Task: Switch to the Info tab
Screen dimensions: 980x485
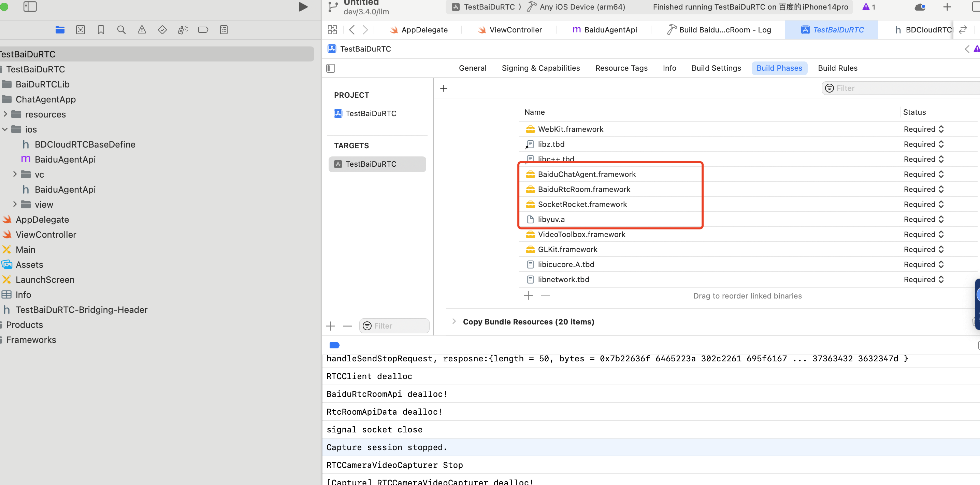Action: (x=669, y=68)
